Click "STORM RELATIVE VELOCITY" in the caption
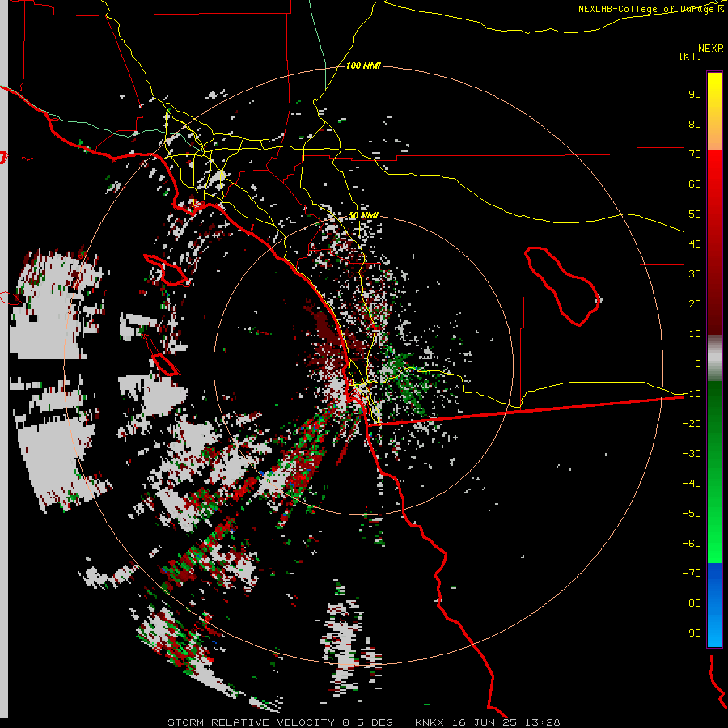This screenshot has width=728, height=728. [x=251, y=722]
